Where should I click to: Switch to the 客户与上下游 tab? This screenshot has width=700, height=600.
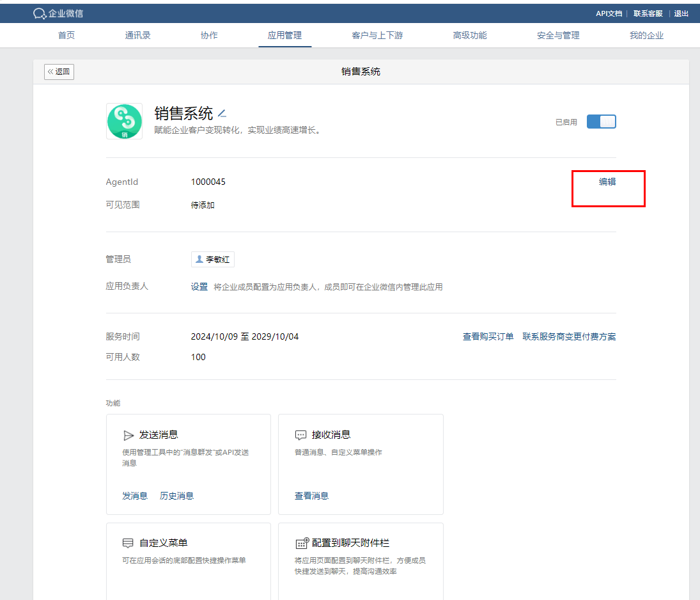(377, 36)
